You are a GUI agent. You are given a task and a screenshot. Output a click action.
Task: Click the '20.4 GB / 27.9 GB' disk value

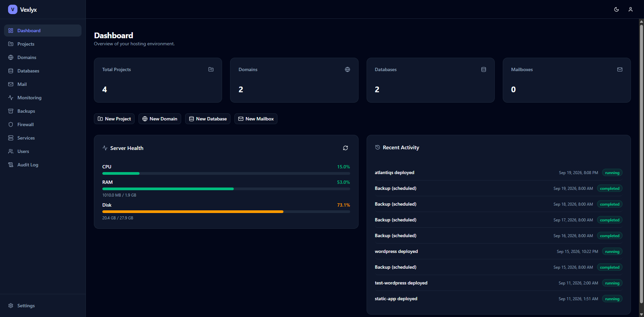click(118, 218)
